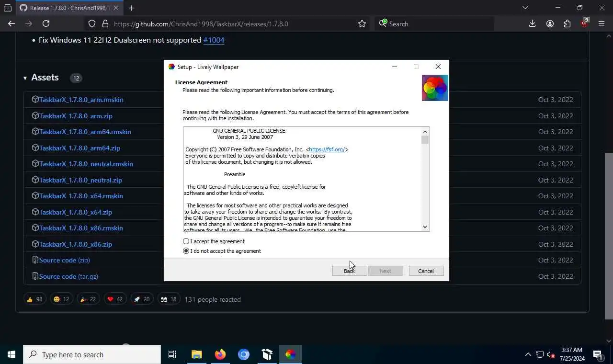
Task: Open the Firefox downloads panel
Action: tap(532, 23)
